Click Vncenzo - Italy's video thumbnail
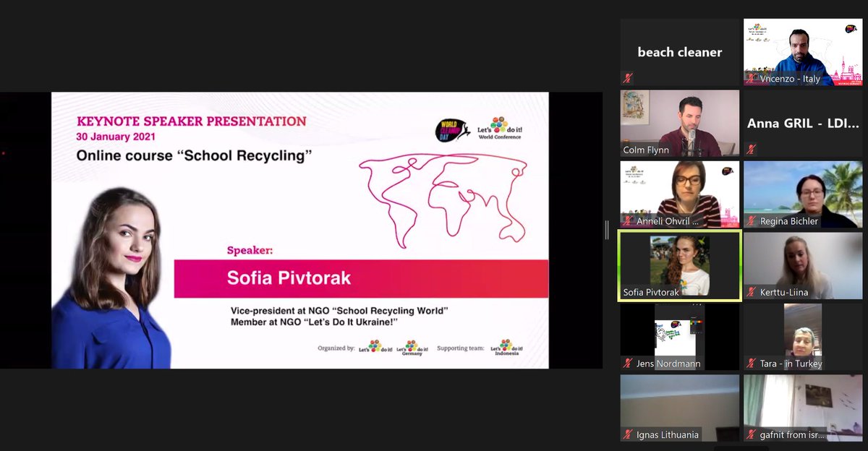868x451 pixels. point(803,51)
